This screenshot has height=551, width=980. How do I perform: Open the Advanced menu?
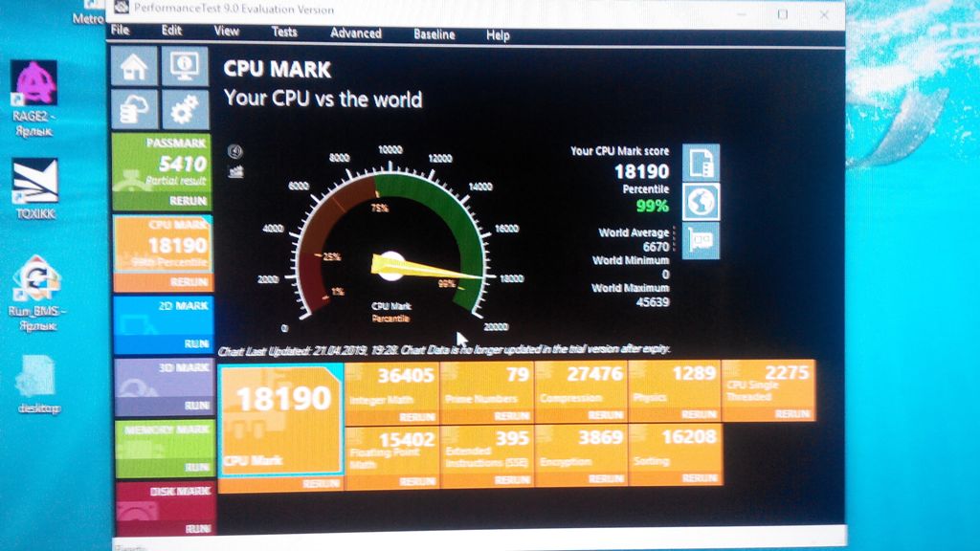[356, 33]
